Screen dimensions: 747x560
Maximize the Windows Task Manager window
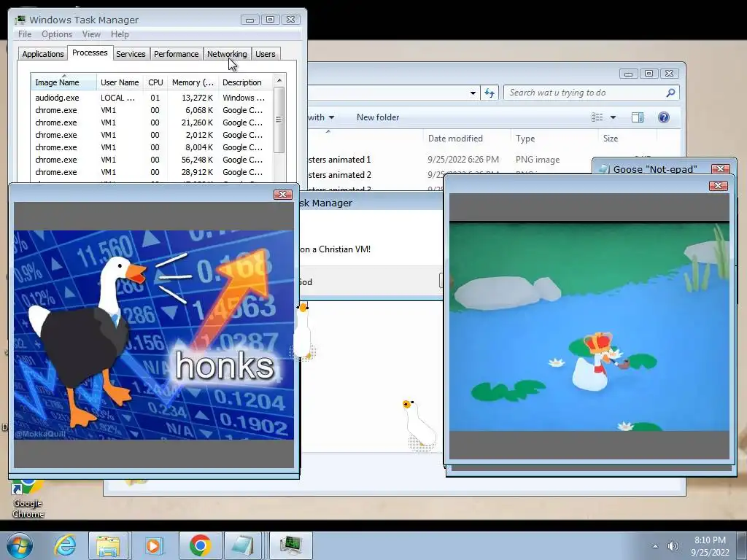tap(270, 20)
